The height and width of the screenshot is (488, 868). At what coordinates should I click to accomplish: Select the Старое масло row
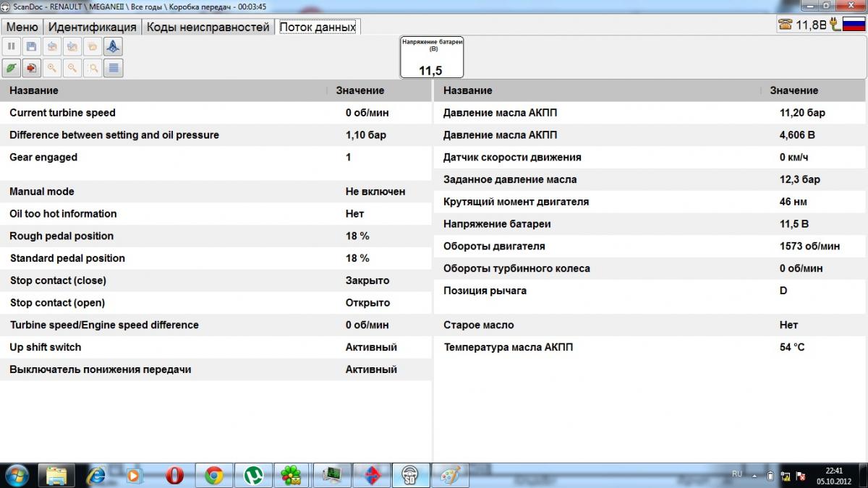650,325
